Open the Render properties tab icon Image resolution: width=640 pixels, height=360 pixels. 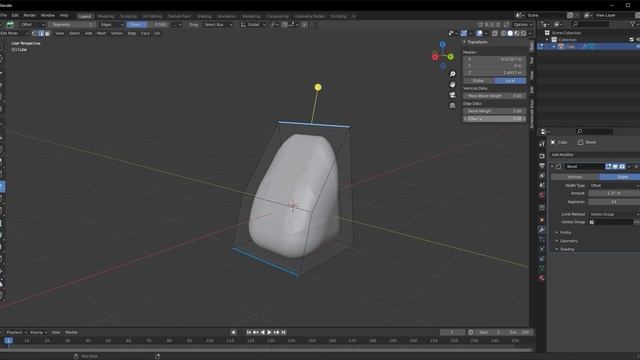tap(542, 156)
